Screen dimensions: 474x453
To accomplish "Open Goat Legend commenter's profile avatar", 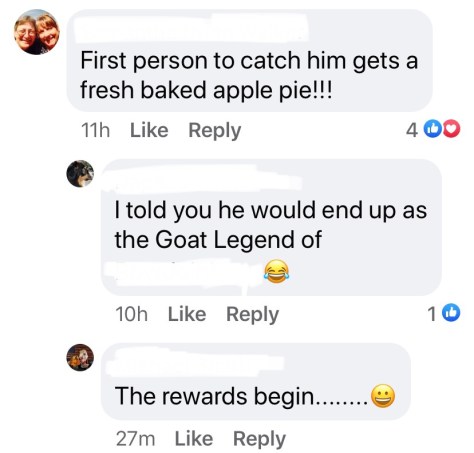I will coord(80,174).
